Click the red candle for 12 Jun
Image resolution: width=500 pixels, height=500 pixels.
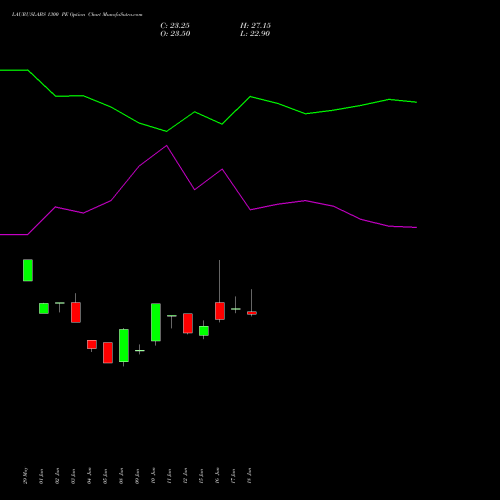coord(188,323)
